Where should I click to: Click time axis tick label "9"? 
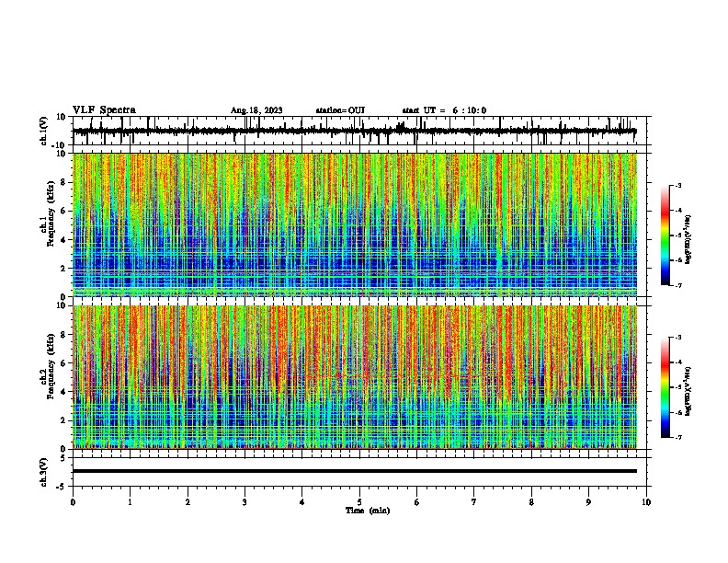tap(588, 502)
